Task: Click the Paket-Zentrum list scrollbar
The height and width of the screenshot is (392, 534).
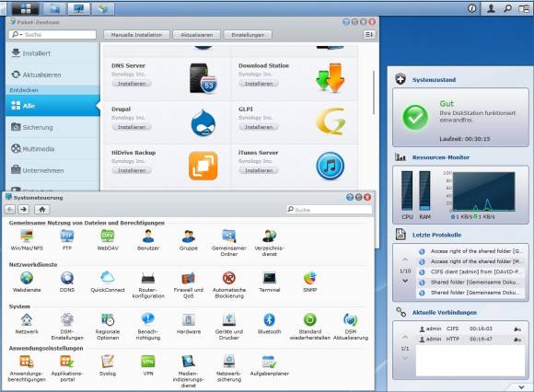Action: [x=373, y=93]
